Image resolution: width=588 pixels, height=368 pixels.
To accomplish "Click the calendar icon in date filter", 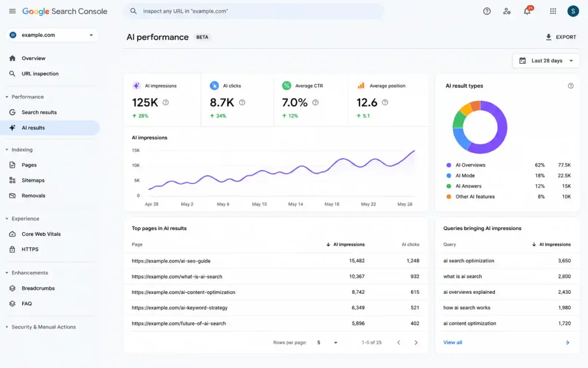I will click(x=523, y=60).
